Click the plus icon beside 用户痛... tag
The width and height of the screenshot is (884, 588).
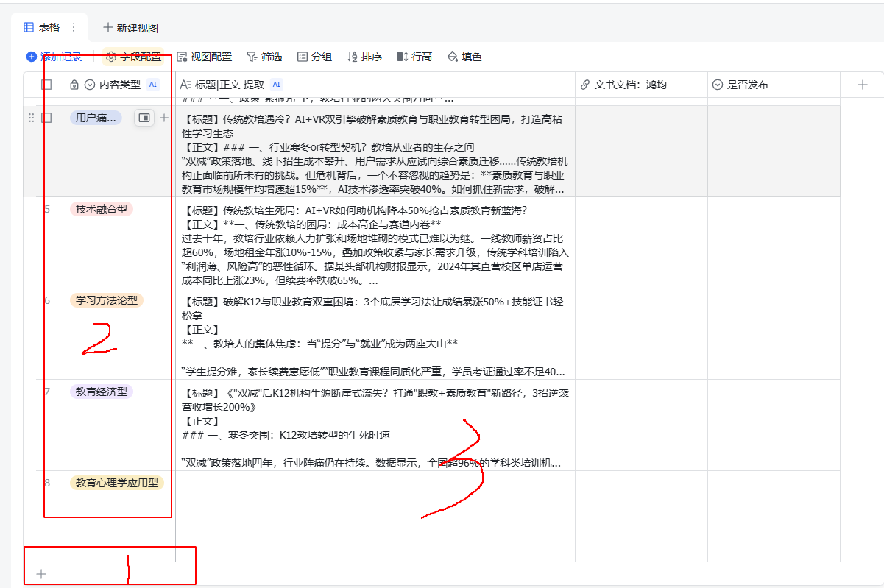pos(164,118)
